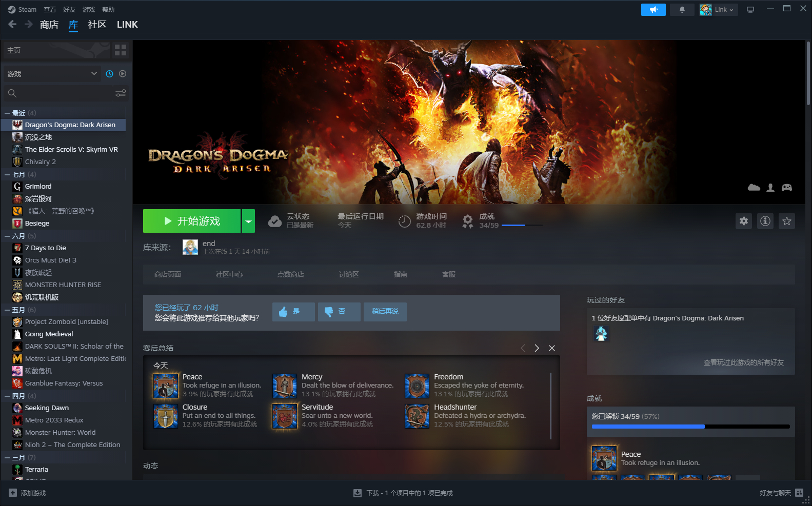Collapse the 最近 group
The image size is (812, 506).
click(7, 113)
